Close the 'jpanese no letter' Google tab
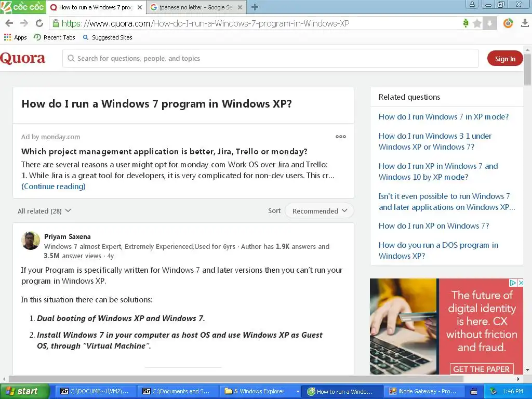This screenshot has width=532, height=399. pyautogui.click(x=240, y=7)
